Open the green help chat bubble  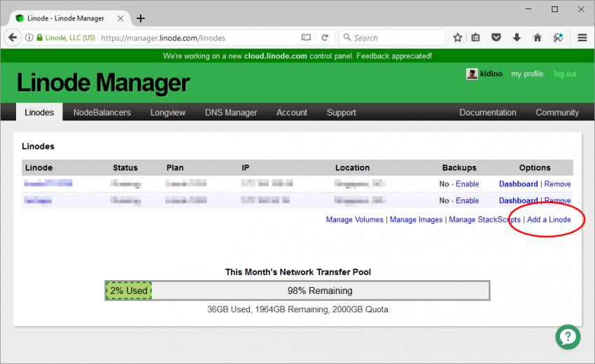click(x=568, y=337)
